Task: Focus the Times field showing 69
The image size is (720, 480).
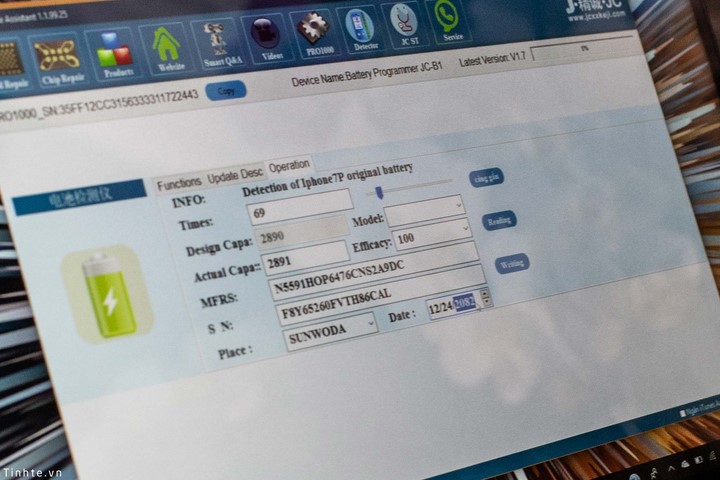Action: [x=300, y=208]
